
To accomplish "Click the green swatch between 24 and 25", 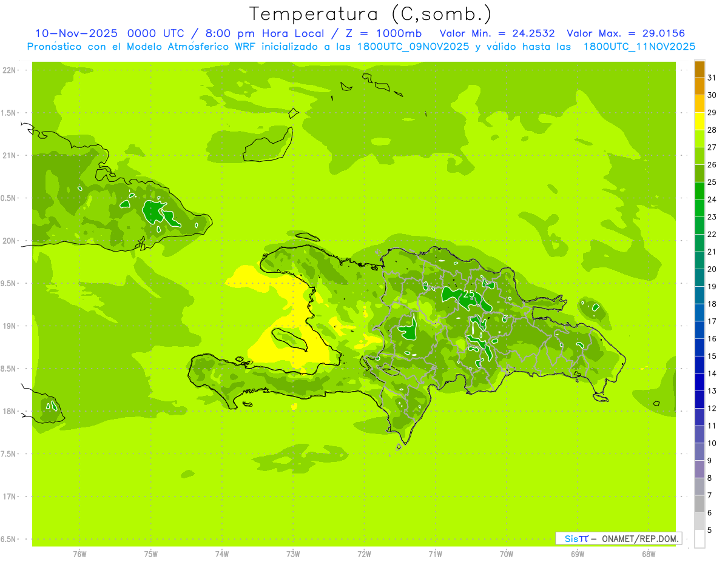I will 699,191.
